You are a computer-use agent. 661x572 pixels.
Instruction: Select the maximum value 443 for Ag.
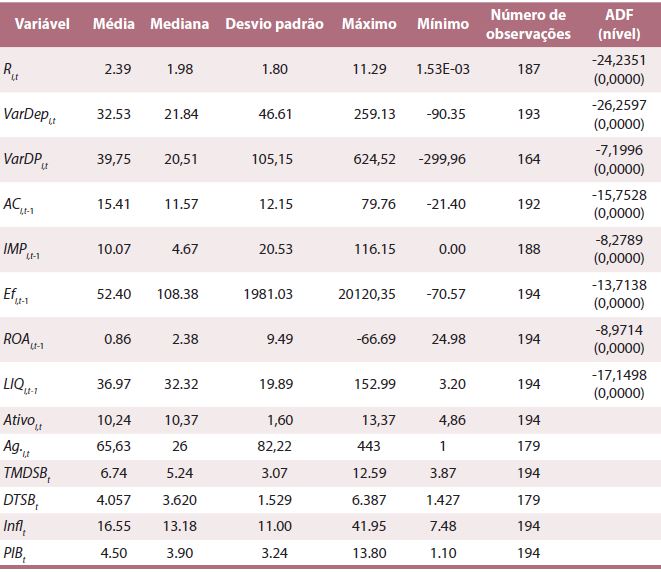click(383, 444)
